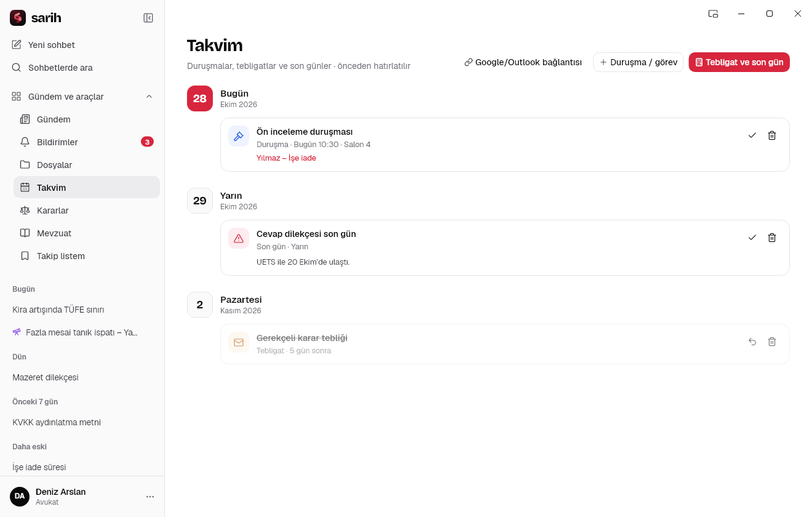Click the Kararlar scales icon
This screenshot has height=517, width=812.
tap(25, 210)
